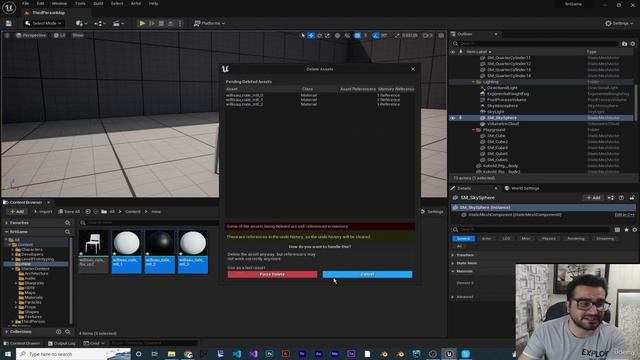The height and width of the screenshot is (360, 640).
Task: Expand the Favorites section in Content Browser
Action: (6, 223)
